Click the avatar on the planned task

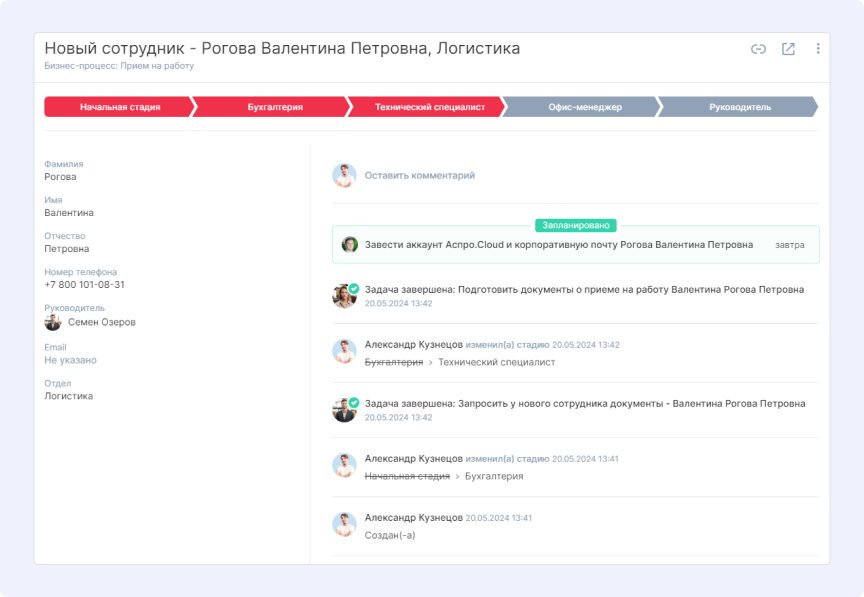(x=350, y=244)
